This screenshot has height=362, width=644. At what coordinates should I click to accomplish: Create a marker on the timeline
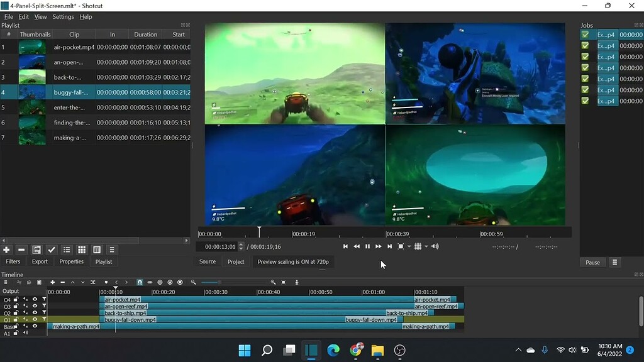pos(107,282)
